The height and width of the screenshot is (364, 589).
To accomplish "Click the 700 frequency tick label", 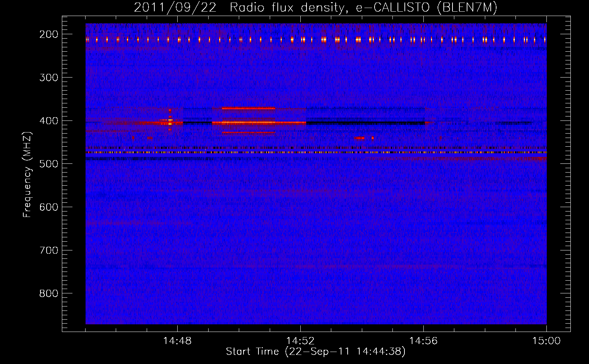I will coord(48,250).
